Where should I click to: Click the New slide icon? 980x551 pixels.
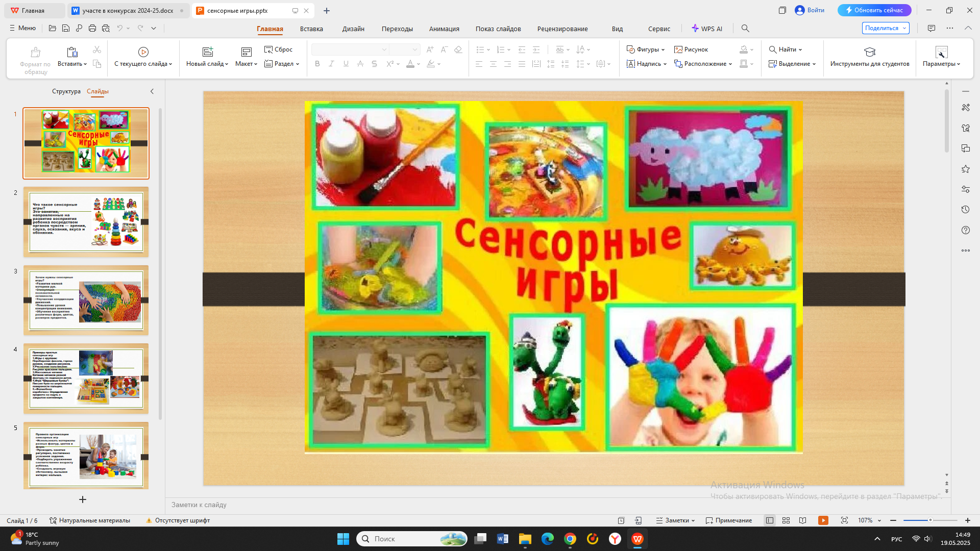[x=207, y=52]
